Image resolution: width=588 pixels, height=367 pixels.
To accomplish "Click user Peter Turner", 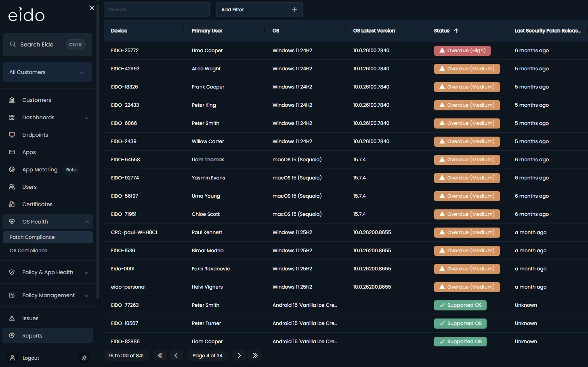I will click(206, 323).
